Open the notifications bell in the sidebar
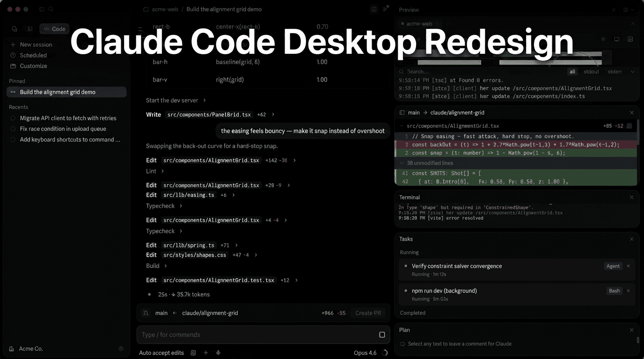This screenshot has width=644, height=359. (15, 29)
